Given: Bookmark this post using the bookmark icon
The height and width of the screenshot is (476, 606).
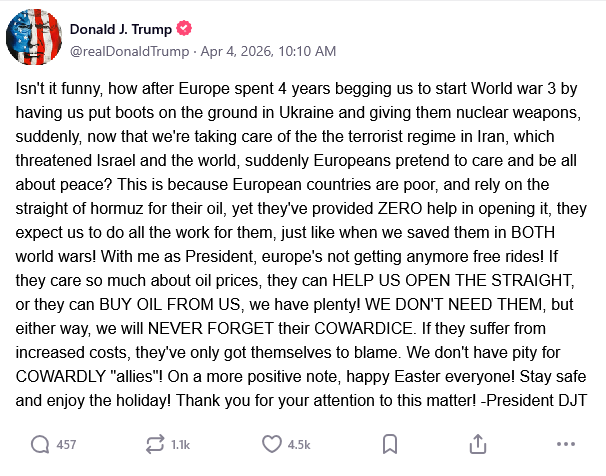Looking at the screenshot, I should point(390,444).
